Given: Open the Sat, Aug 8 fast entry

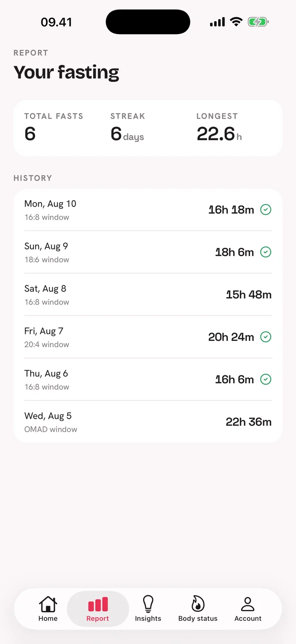Looking at the screenshot, I should coord(148,295).
